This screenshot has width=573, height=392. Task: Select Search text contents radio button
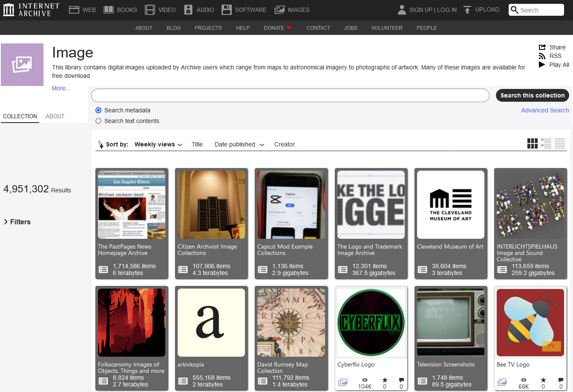click(98, 121)
